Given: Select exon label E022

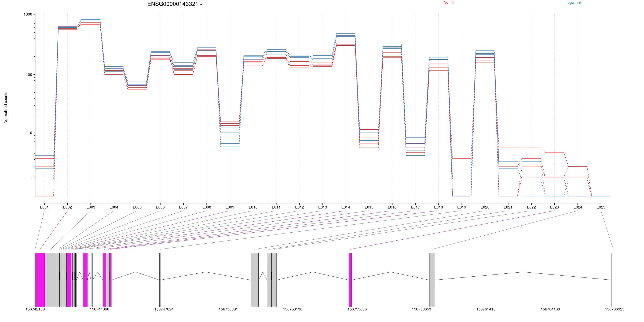Looking at the screenshot, I should [x=531, y=207].
